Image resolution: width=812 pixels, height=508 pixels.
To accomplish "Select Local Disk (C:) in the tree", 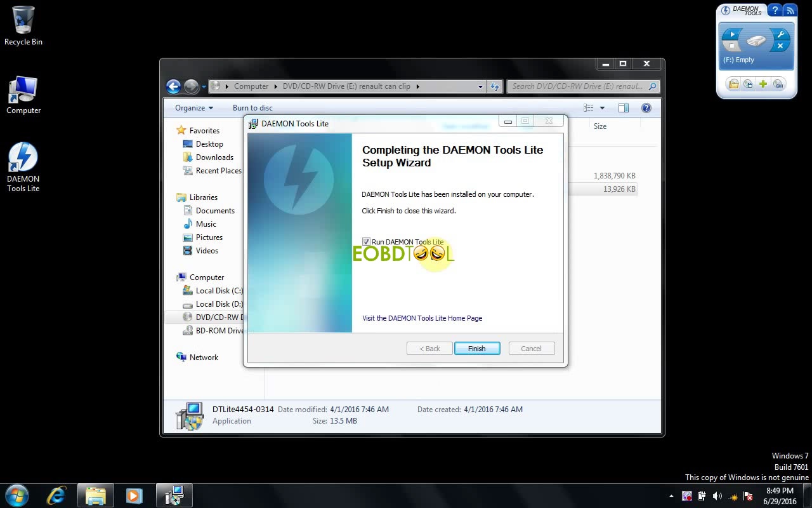I will [x=212, y=291].
